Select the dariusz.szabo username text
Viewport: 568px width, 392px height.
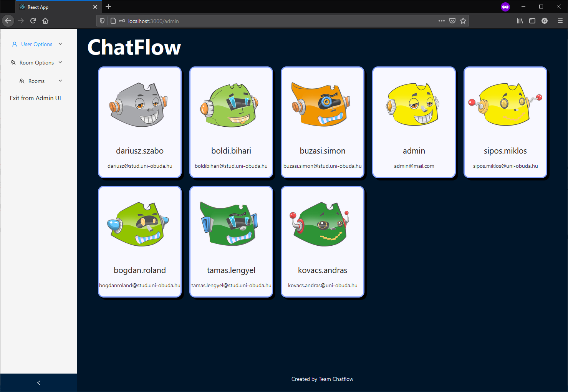pos(140,151)
